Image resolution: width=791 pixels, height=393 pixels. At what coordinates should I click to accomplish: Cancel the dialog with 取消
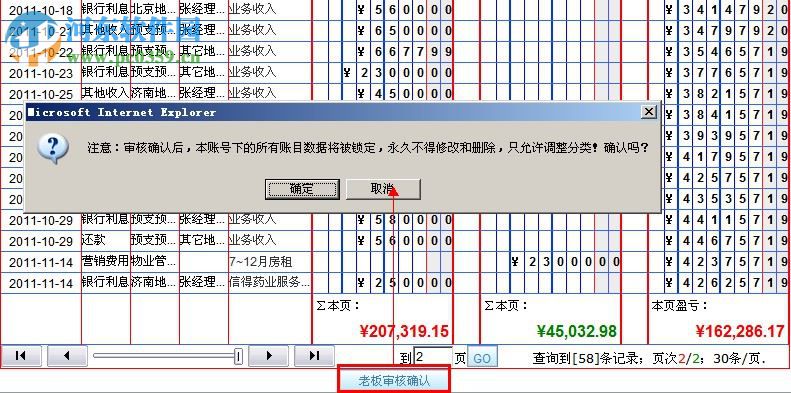(383, 189)
